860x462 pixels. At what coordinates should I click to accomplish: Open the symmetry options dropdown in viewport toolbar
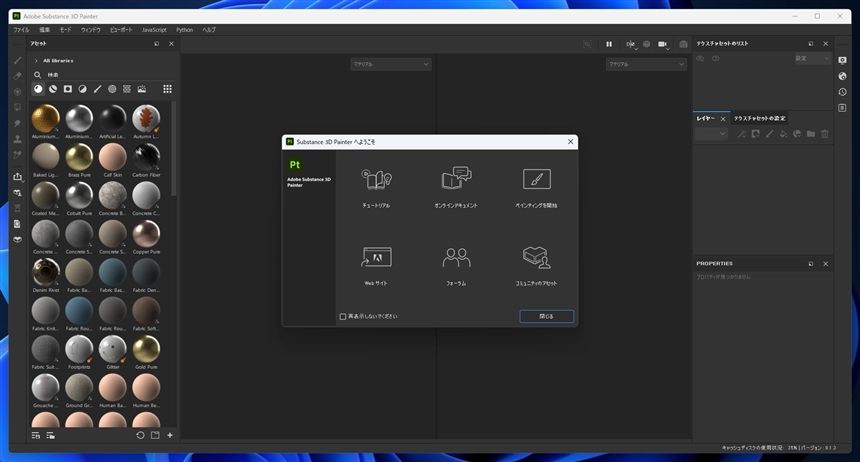tap(631, 44)
